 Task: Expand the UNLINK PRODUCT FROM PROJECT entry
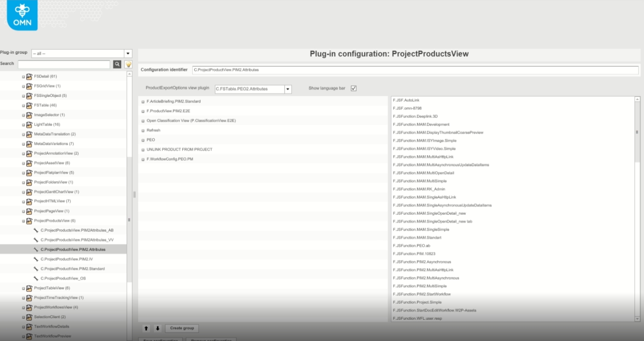click(143, 150)
